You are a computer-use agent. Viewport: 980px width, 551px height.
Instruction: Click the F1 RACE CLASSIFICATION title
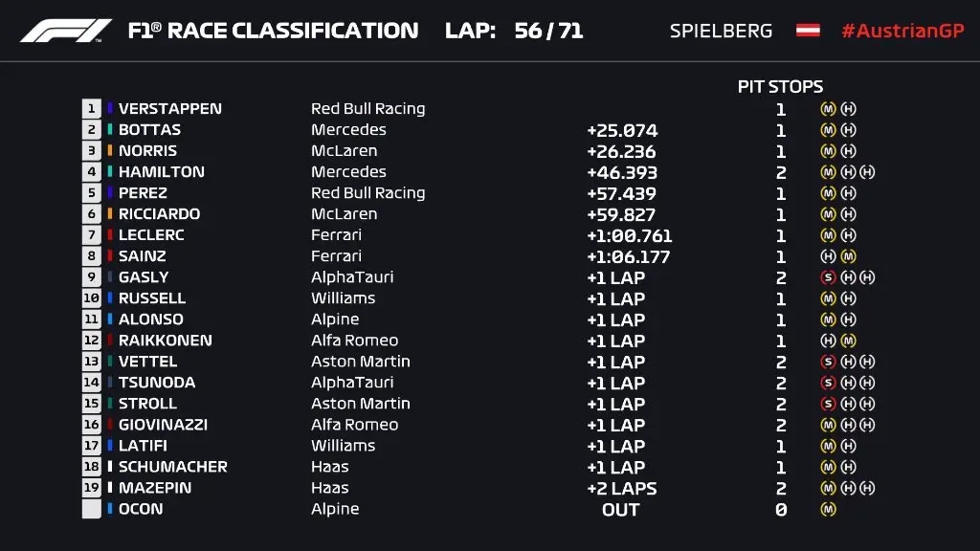pyautogui.click(x=273, y=31)
